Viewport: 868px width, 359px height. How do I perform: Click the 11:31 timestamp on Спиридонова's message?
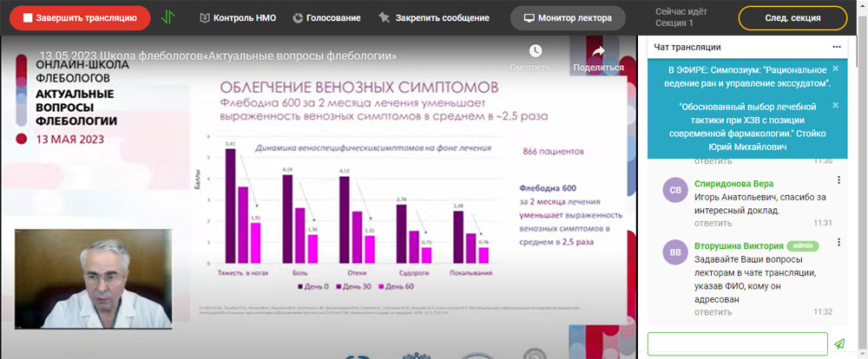pyautogui.click(x=823, y=223)
